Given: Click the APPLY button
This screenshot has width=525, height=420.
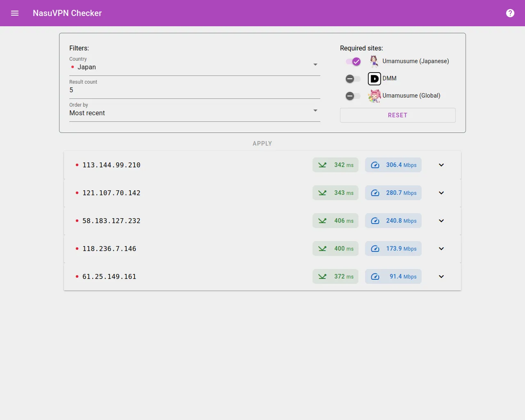Looking at the screenshot, I should point(262,144).
